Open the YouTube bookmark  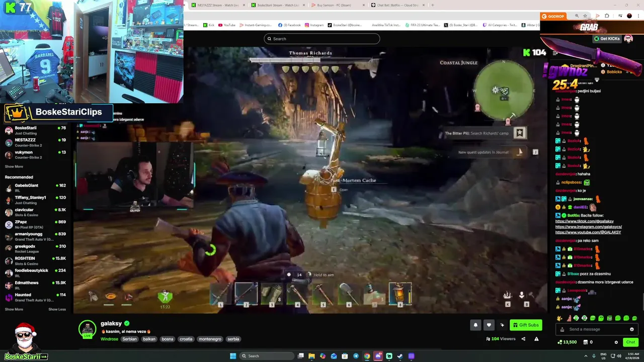click(227, 25)
